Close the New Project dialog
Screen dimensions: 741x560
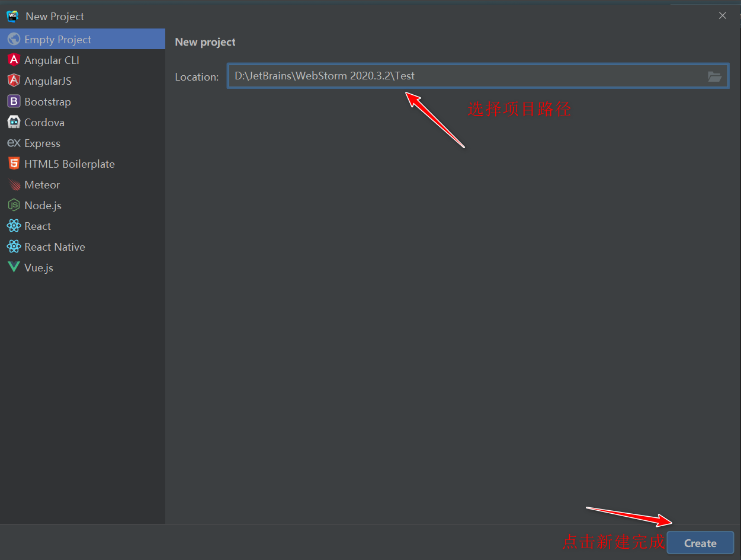point(722,15)
